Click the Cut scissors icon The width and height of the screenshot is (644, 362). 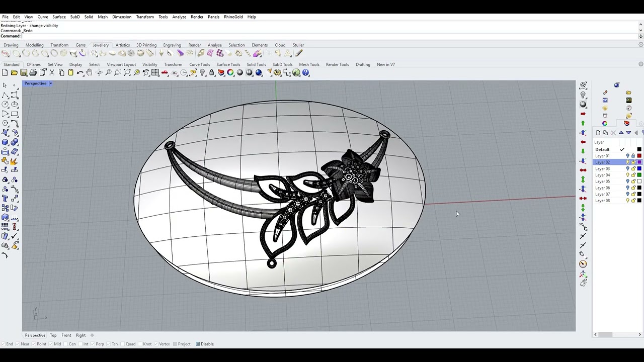52,72
